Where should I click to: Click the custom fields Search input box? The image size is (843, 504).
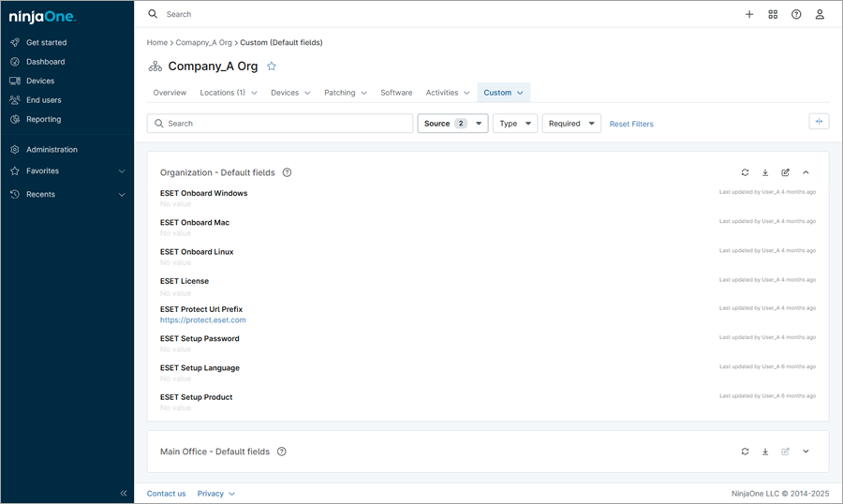click(281, 124)
